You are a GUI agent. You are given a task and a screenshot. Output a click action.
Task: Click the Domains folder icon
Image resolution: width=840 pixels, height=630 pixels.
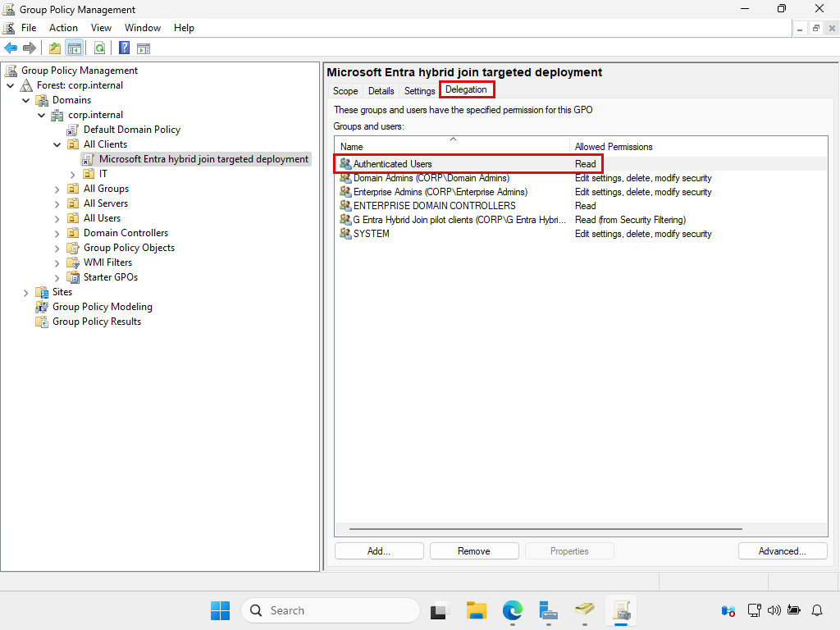pyautogui.click(x=42, y=100)
